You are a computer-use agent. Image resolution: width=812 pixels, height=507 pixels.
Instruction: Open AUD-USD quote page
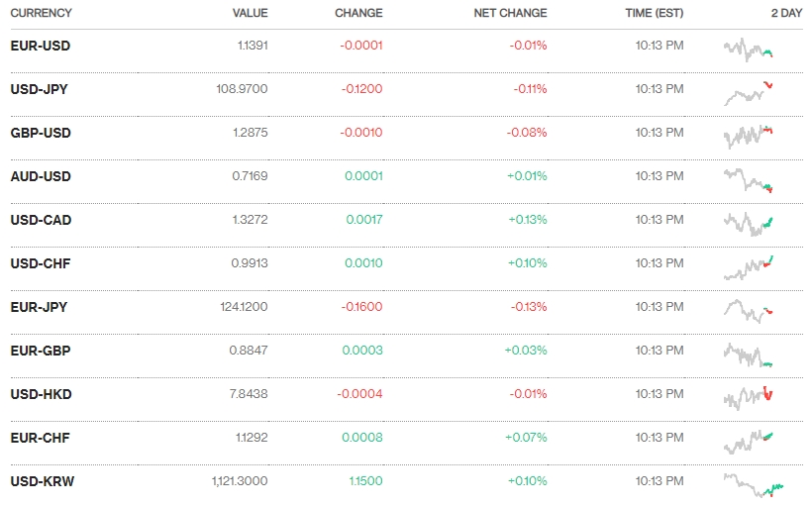[40, 176]
